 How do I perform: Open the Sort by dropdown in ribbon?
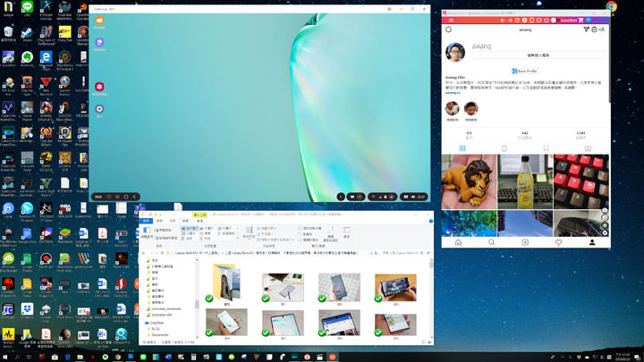click(x=249, y=232)
